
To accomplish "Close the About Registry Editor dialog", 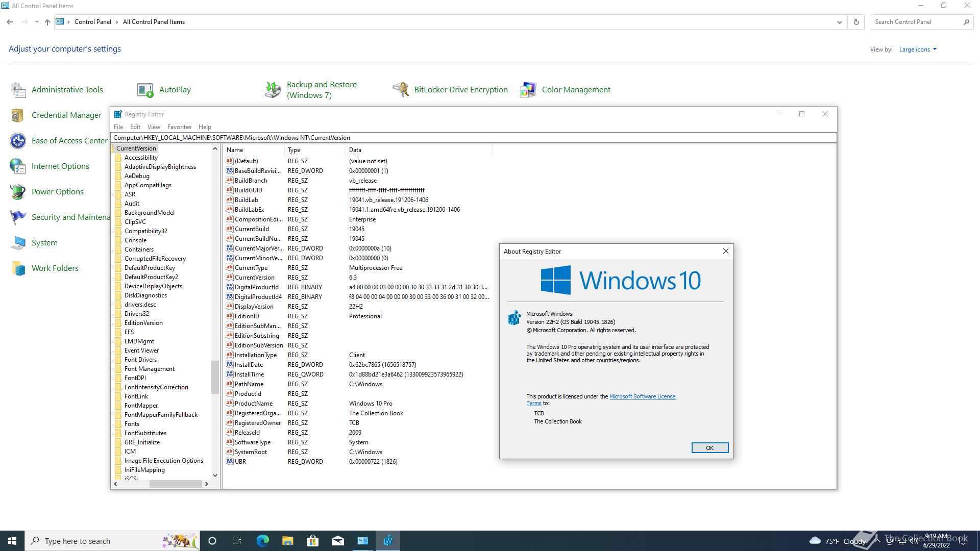I will point(726,251).
